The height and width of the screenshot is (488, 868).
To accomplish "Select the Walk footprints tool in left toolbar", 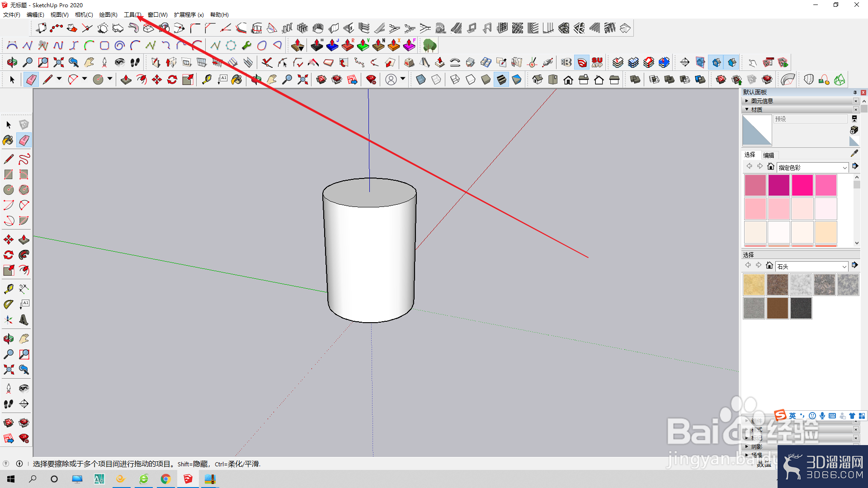I will [x=8, y=404].
